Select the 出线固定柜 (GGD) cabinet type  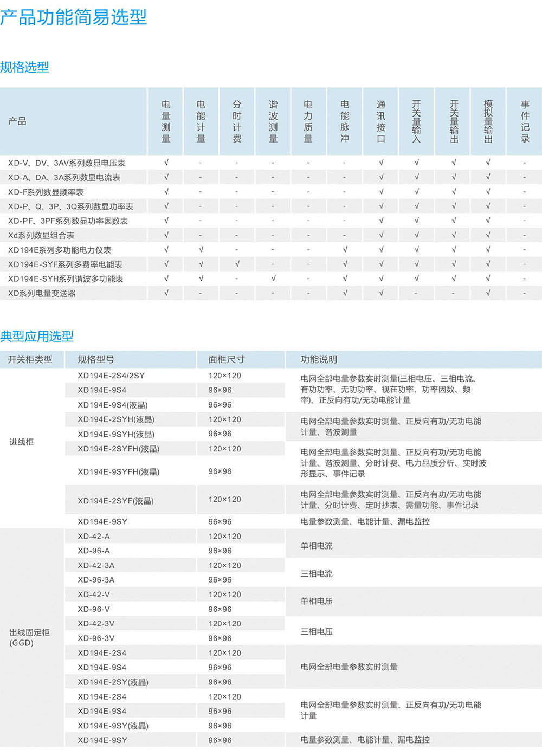(29, 637)
